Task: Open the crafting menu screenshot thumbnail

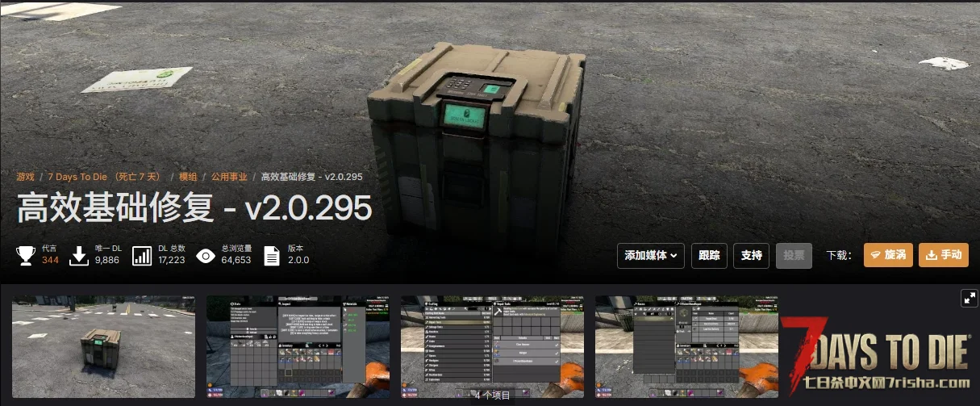Action: pyautogui.click(x=492, y=346)
